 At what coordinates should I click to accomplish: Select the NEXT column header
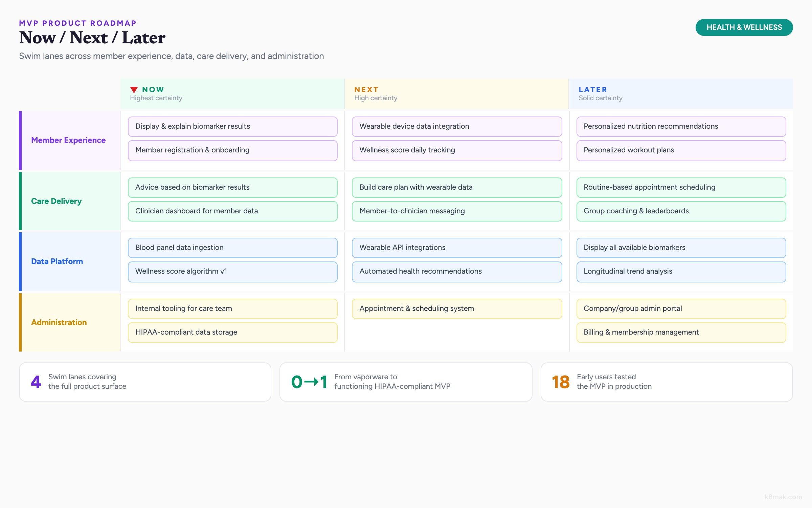(x=457, y=94)
